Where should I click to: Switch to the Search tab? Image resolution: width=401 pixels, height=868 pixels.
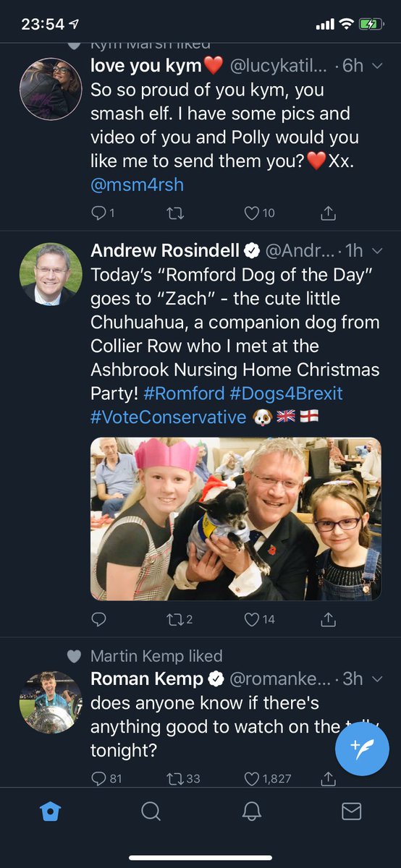pos(151,812)
